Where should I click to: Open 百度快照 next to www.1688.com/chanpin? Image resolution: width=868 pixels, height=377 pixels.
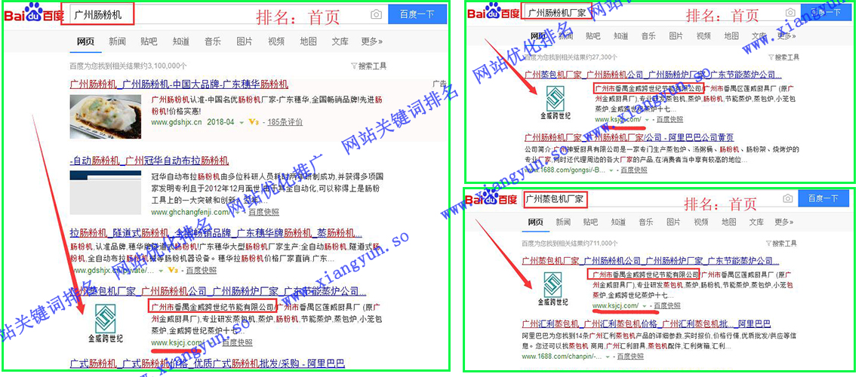click(x=631, y=357)
